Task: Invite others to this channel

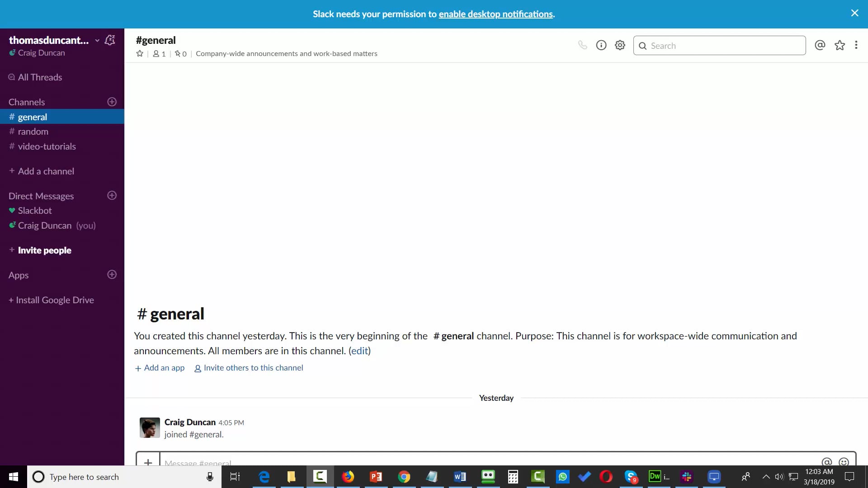Action: click(254, 368)
